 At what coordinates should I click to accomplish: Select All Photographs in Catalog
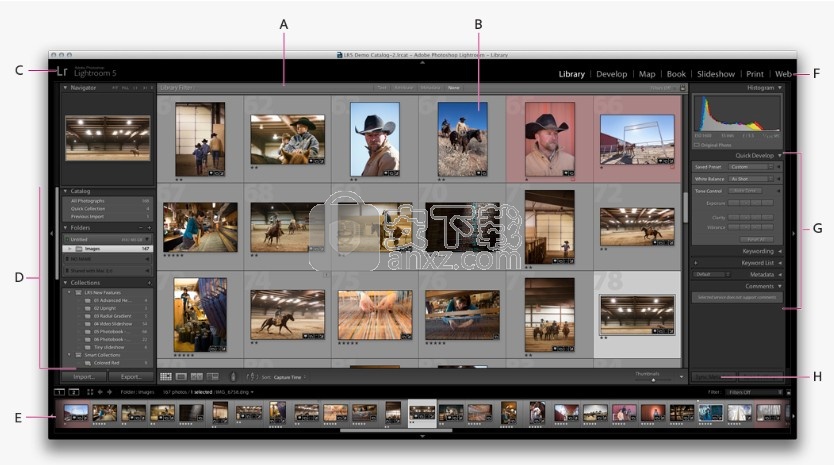click(109, 201)
